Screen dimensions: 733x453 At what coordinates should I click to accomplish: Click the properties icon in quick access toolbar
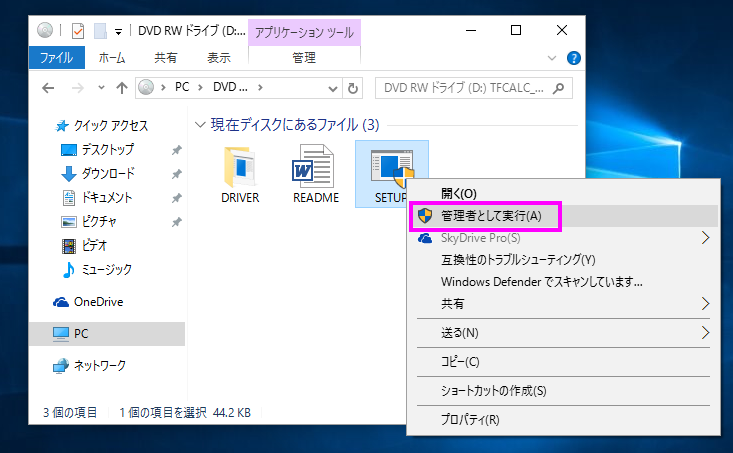(78, 30)
